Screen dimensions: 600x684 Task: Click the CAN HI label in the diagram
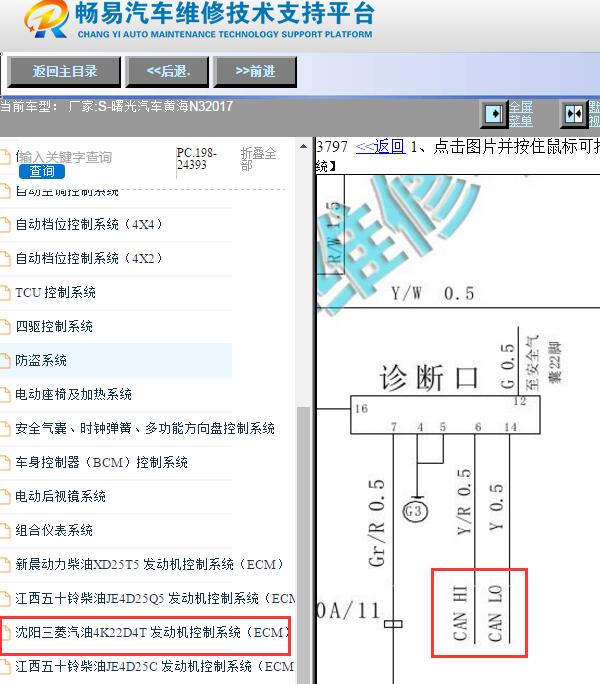point(460,613)
